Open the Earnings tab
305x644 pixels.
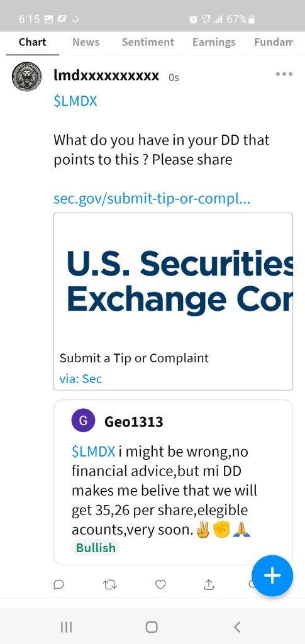214,42
